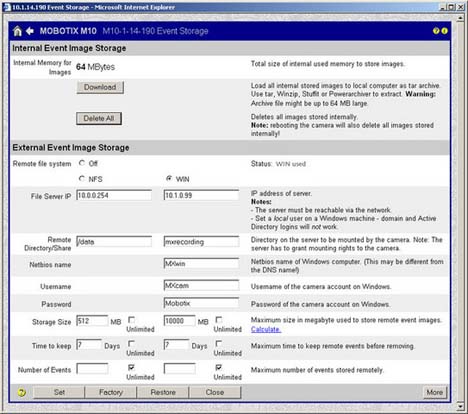Image resolution: width=468 pixels, height=414 pixels.
Task: Click the help icon beside Set button
Action: (22, 392)
